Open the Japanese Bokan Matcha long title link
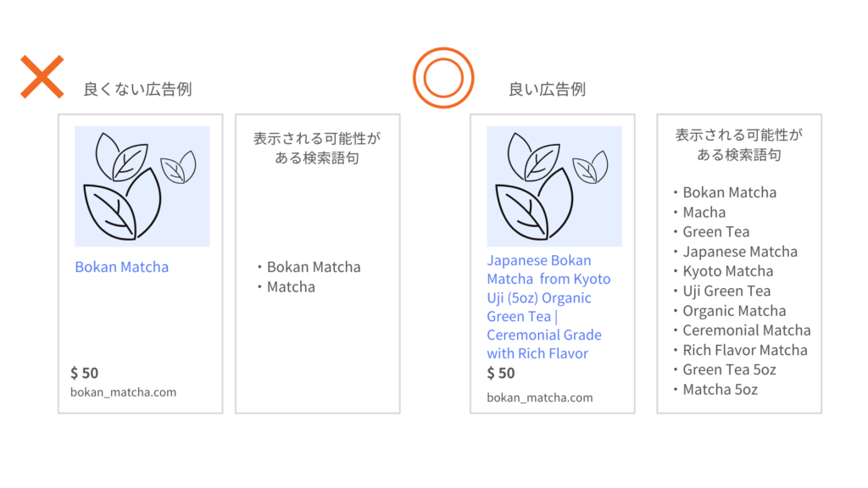Image resolution: width=868 pixels, height=488 pixels. [548, 307]
